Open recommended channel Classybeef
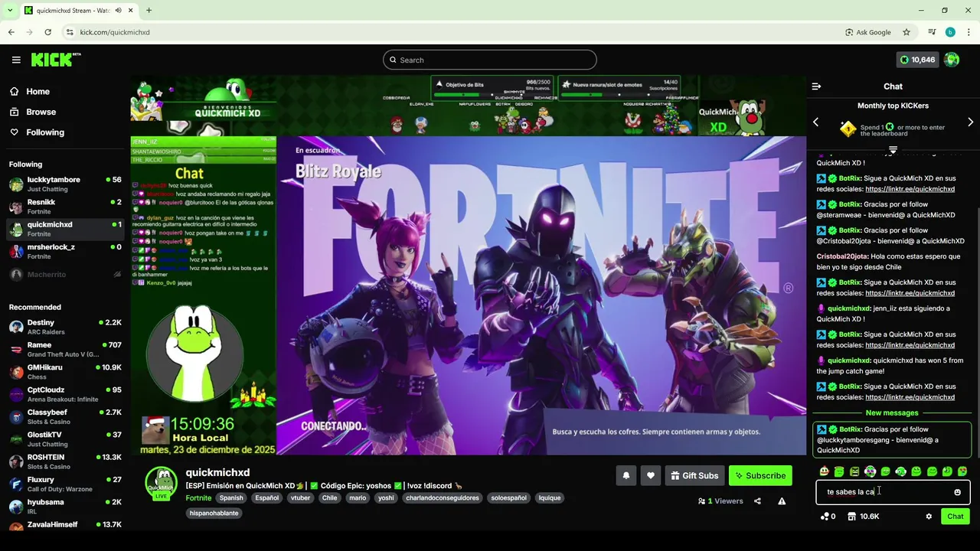Viewport: 980px width, 551px height. tap(65, 417)
